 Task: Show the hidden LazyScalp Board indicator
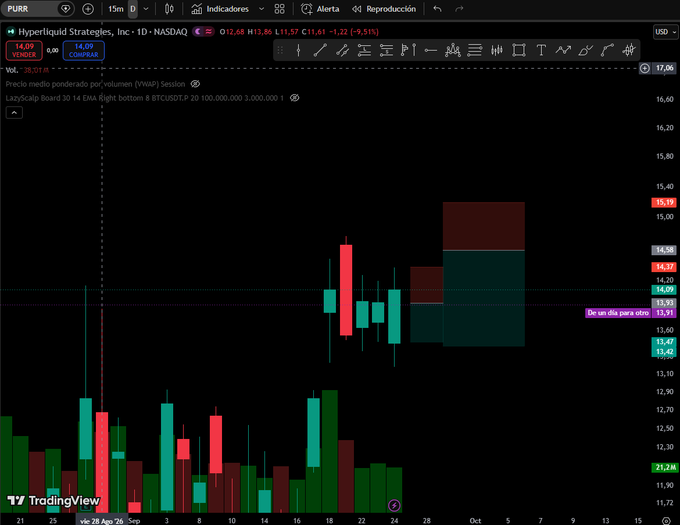pyautogui.click(x=294, y=98)
